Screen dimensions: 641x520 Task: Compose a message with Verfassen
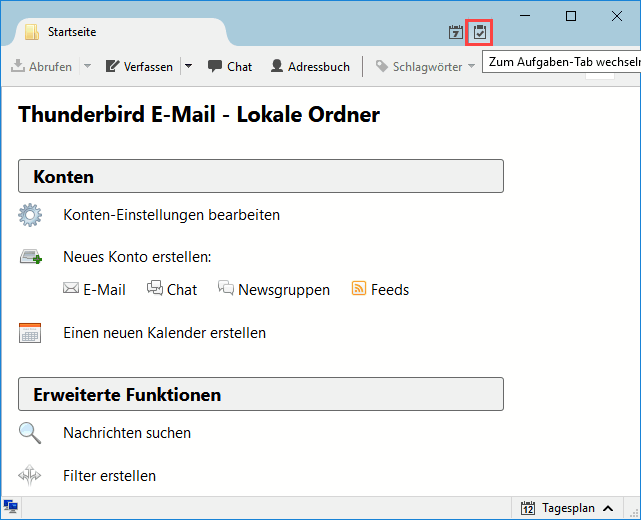[x=139, y=66]
